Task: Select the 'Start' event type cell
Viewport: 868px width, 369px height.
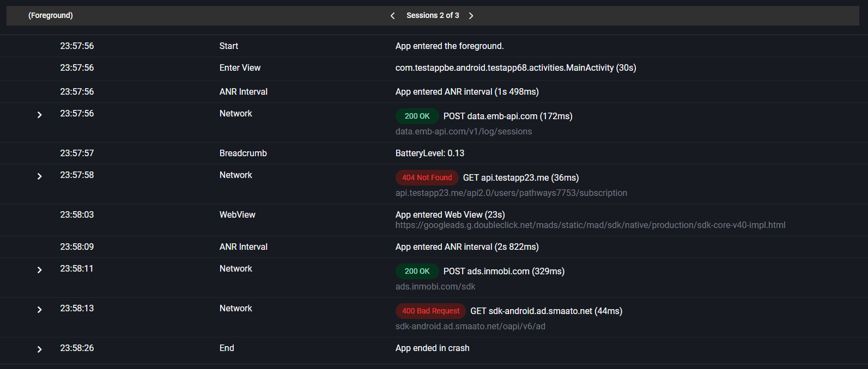Action: [x=229, y=46]
